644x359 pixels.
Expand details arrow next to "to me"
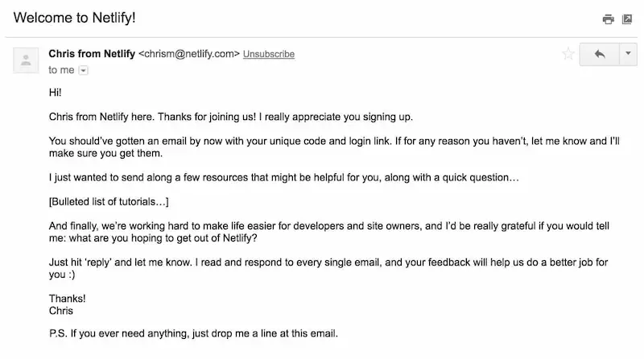coord(84,71)
